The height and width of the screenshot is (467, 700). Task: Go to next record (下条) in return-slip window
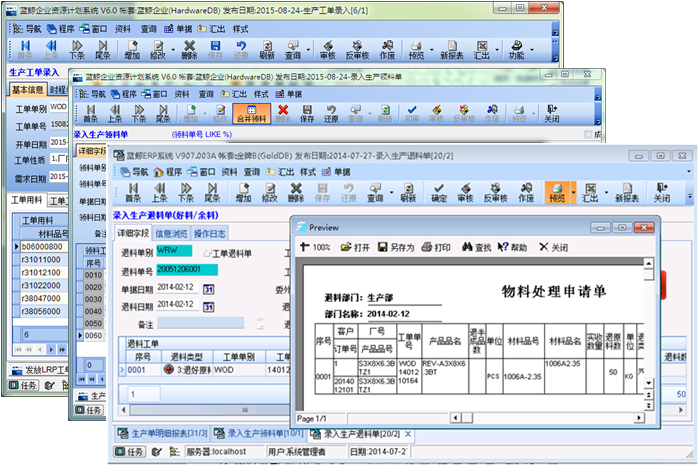(x=186, y=192)
